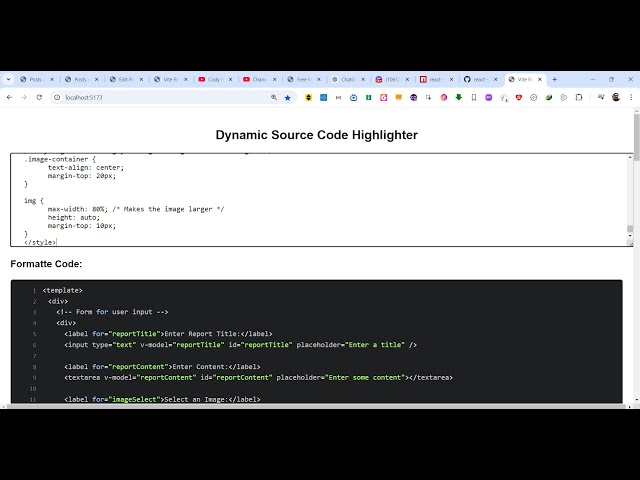Click the bookmark star icon
This screenshot has height=480, width=640.
[x=288, y=97]
